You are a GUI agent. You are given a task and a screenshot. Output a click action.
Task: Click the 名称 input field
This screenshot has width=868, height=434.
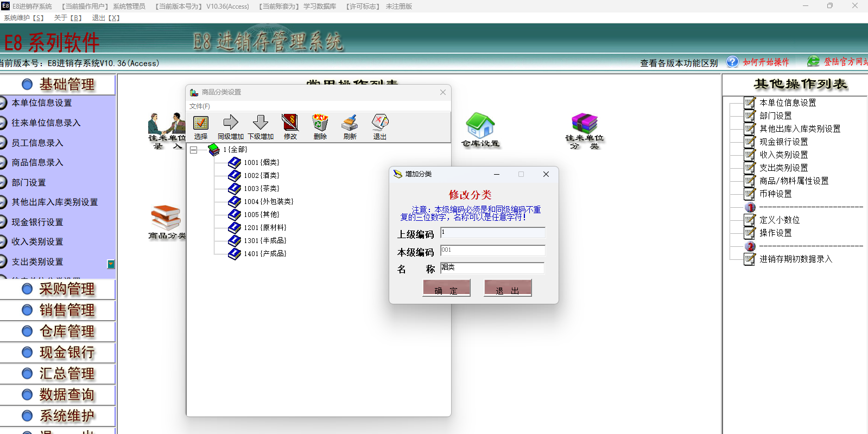click(x=492, y=268)
